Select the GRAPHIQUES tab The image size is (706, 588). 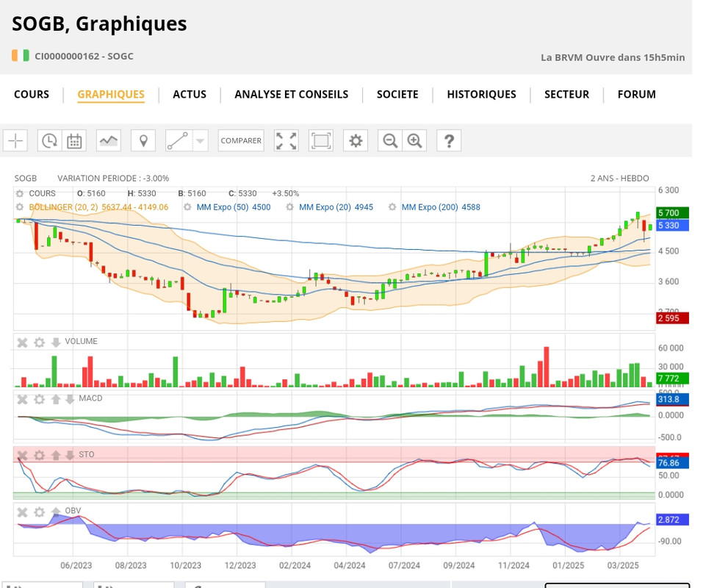coord(111,94)
